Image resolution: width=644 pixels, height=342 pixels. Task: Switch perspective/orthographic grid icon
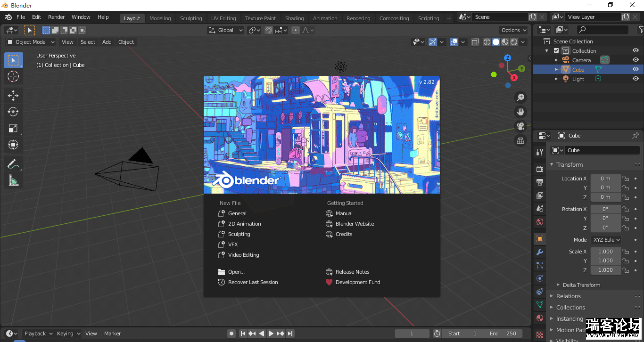click(x=520, y=140)
